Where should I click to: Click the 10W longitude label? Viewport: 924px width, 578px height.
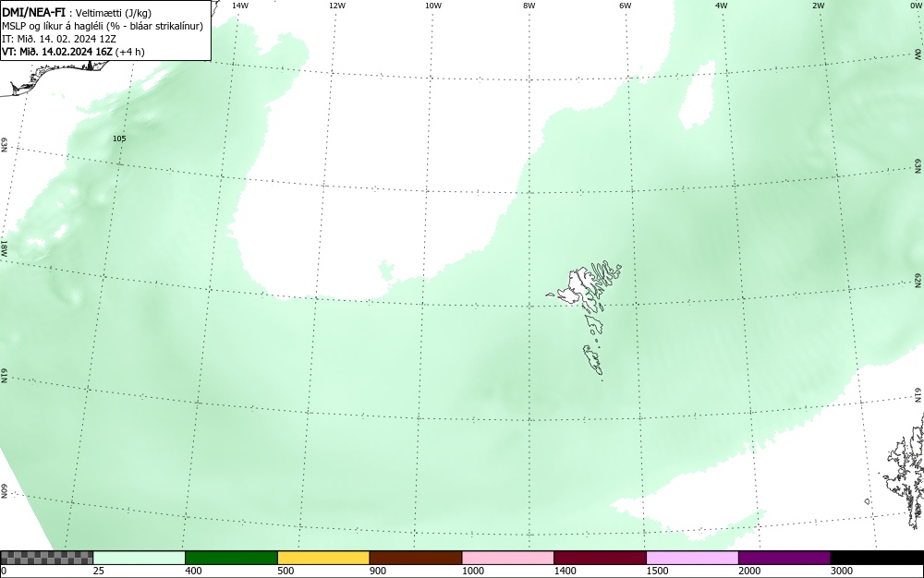tap(433, 6)
